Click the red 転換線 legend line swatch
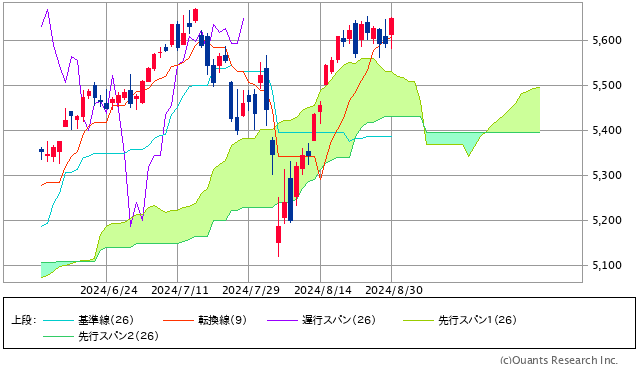Screen dimensions: 639x368 click(178, 320)
